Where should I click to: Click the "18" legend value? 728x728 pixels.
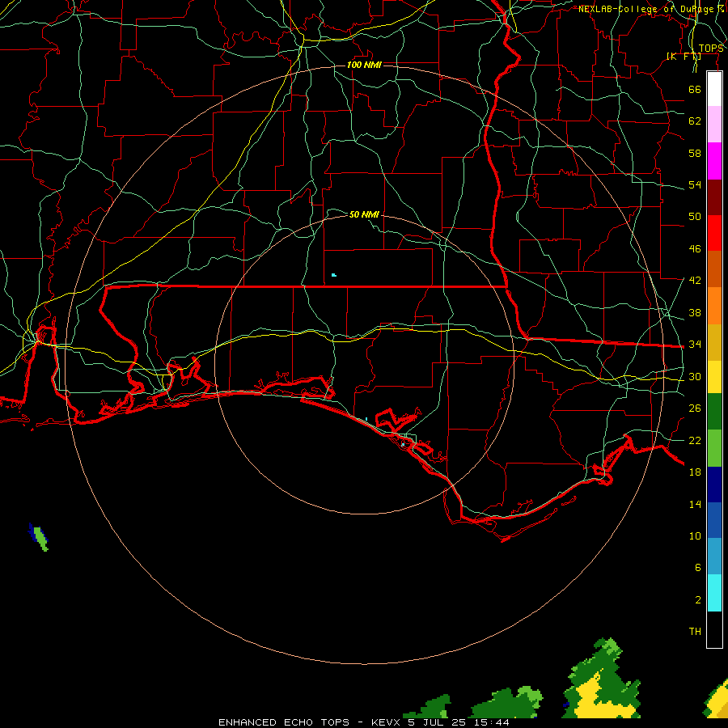click(695, 472)
